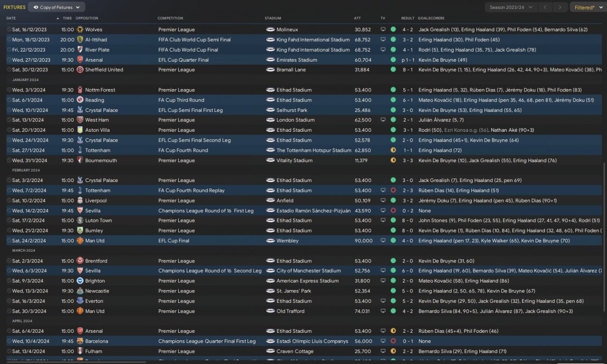Viewport: 607px width, 364px height.
Task: Click the Bournemouth club badge
Action: pyautogui.click(x=80, y=160)
